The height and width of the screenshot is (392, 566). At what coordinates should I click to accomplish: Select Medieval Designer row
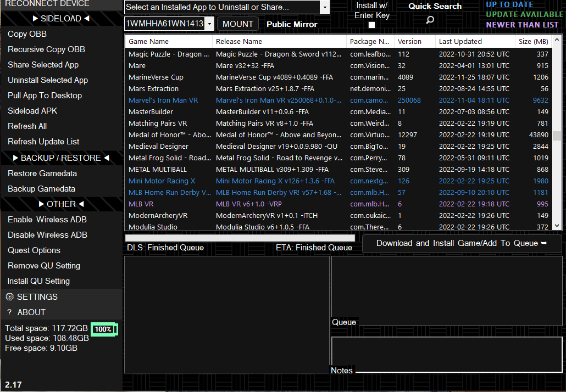pyautogui.click(x=339, y=147)
